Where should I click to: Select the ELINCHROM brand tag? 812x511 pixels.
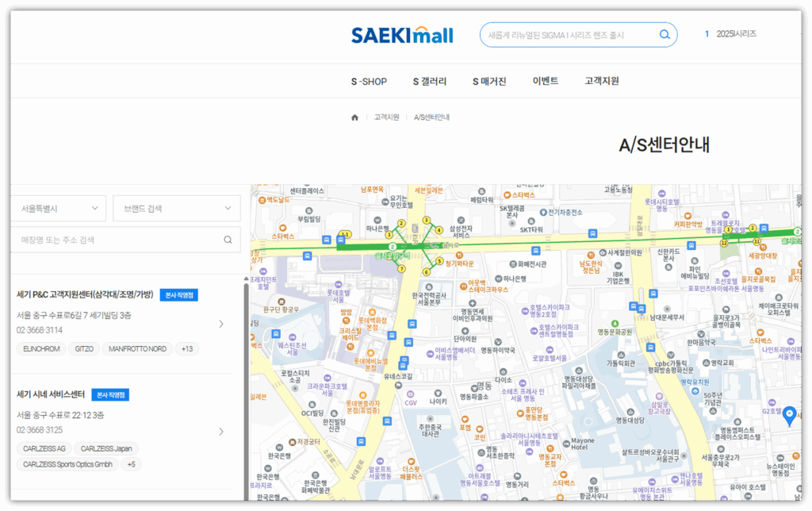40,348
